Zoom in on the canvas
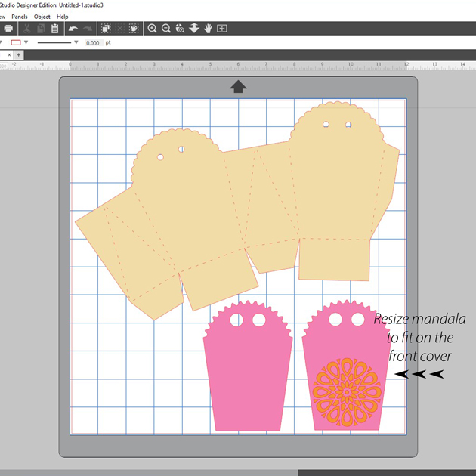 [x=153, y=29]
